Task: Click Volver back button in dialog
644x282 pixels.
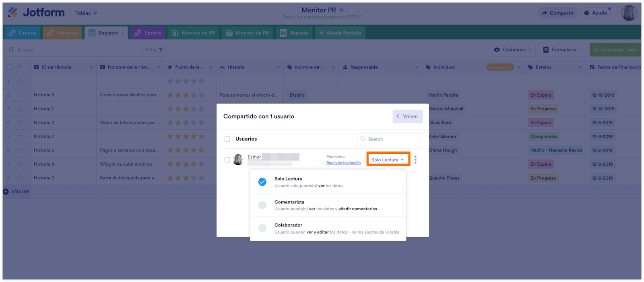Action: [x=407, y=116]
